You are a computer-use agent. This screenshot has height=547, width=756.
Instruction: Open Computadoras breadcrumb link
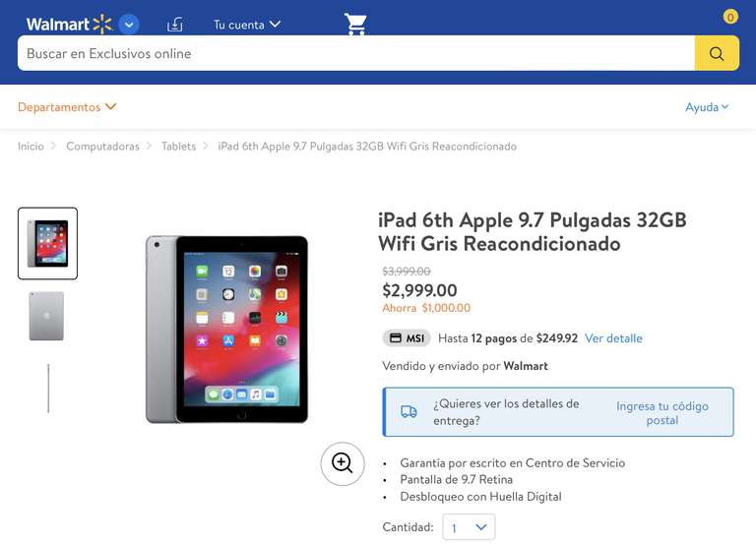[x=102, y=146]
